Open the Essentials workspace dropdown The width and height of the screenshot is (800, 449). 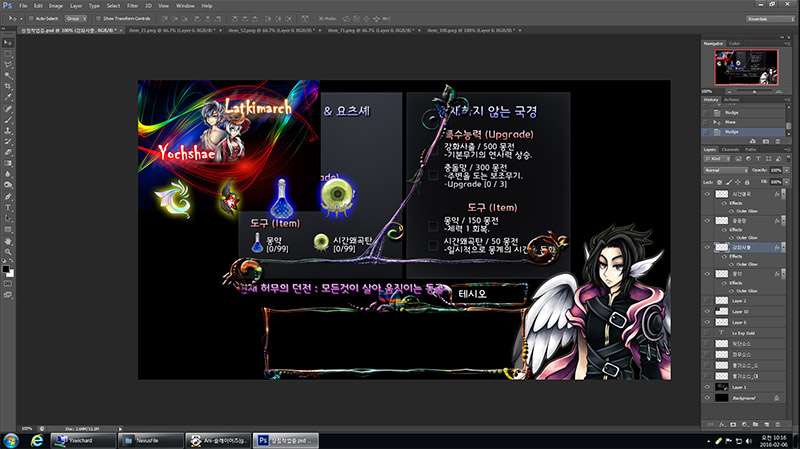point(770,19)
